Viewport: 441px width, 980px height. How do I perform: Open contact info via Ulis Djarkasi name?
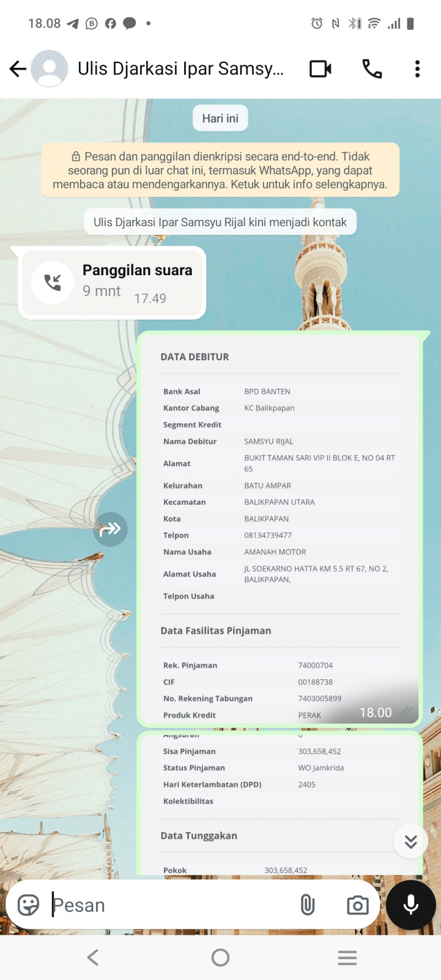coord(180,69)
